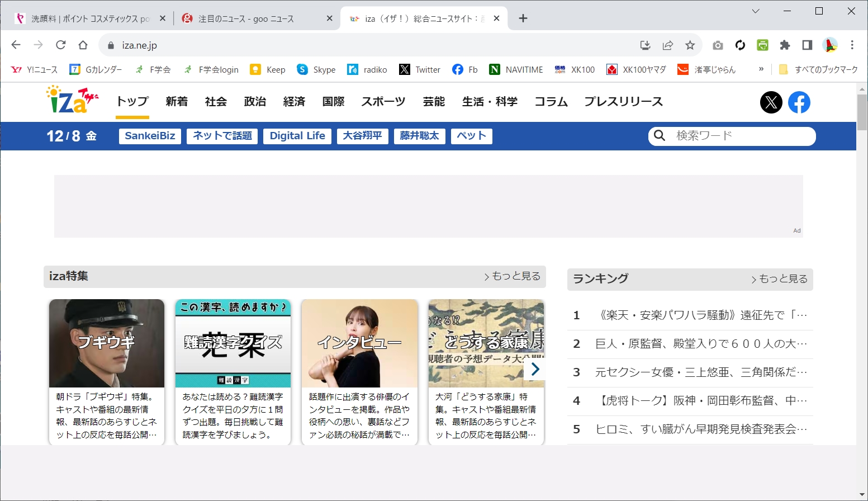Image resolution: width=868 pixels, height=501 pixels.
Task: Click the ネットで話題 tag button
Action: click(x=222, y=136)
